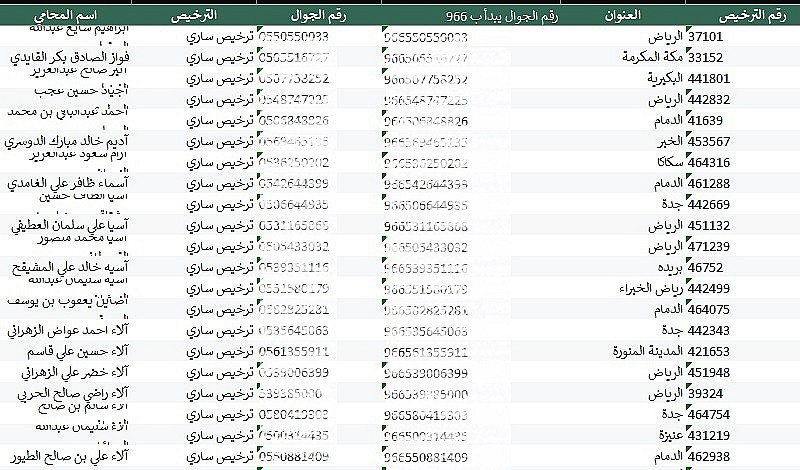Click 'الرياض' address in row 37101
The height and width of the screenshot is (470, 800).
pyautogui.click(x=665, y=37)
